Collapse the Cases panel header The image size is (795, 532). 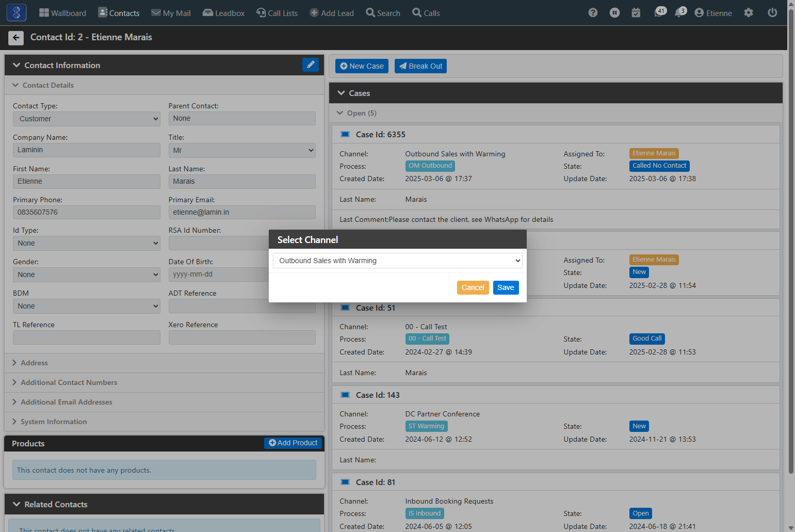point(556,93)
